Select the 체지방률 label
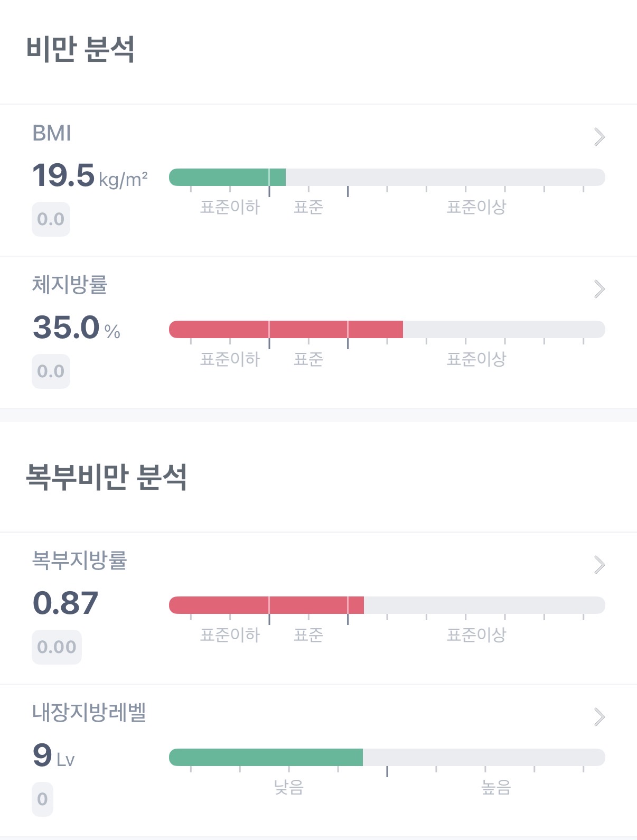Screen dimensions: 637x840 coord(70,285)
